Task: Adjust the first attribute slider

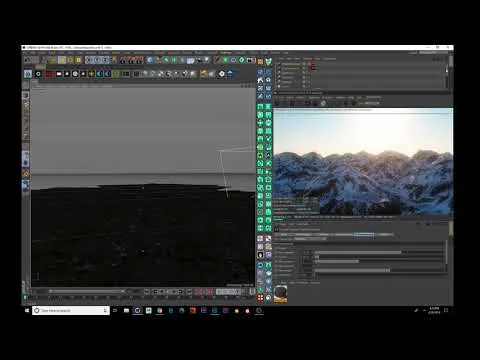Action: [380, 252]
